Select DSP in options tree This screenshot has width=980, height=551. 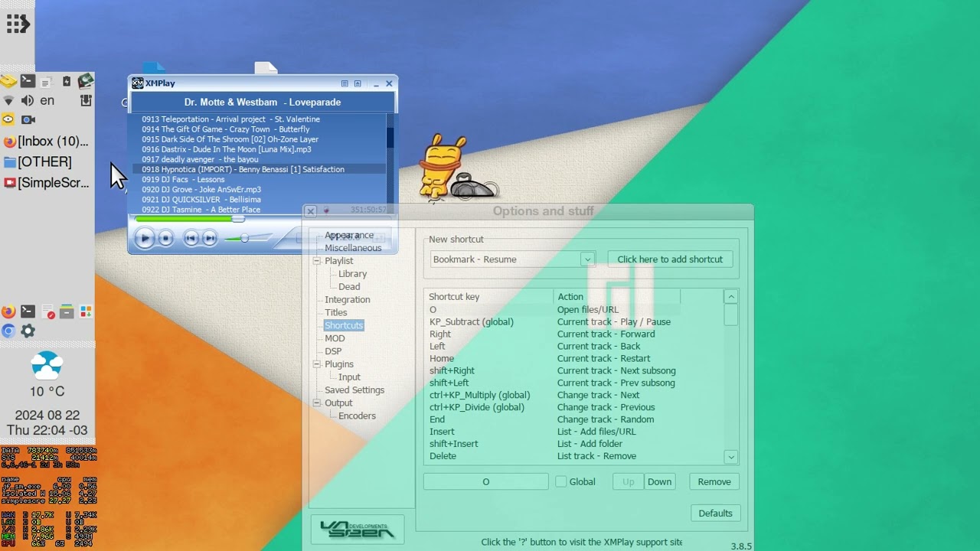point(333,351)
